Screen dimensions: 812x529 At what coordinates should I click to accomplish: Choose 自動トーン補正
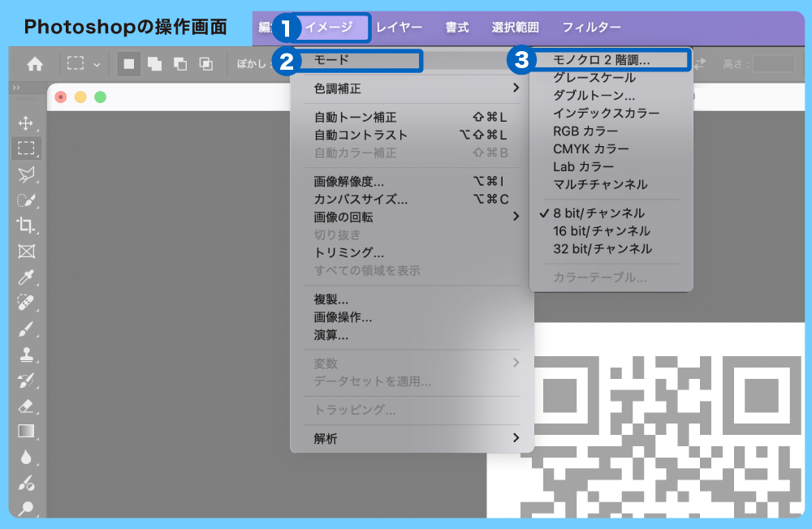click(412, 117)
